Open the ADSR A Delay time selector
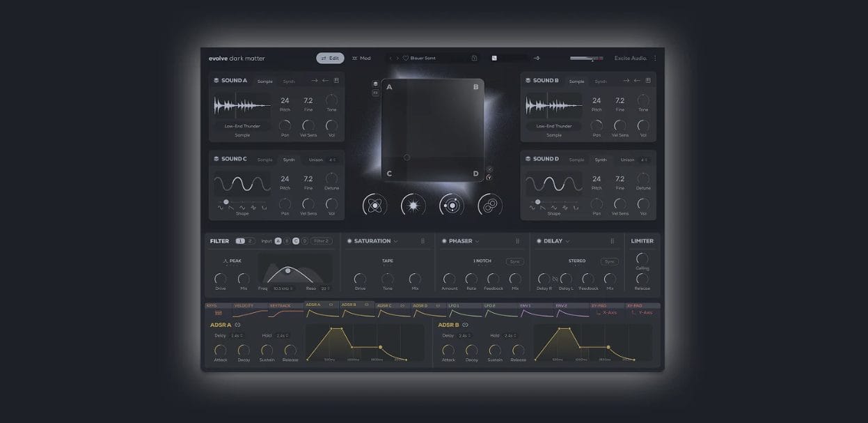This screenshot has height=423, width=868. point(237,335)
